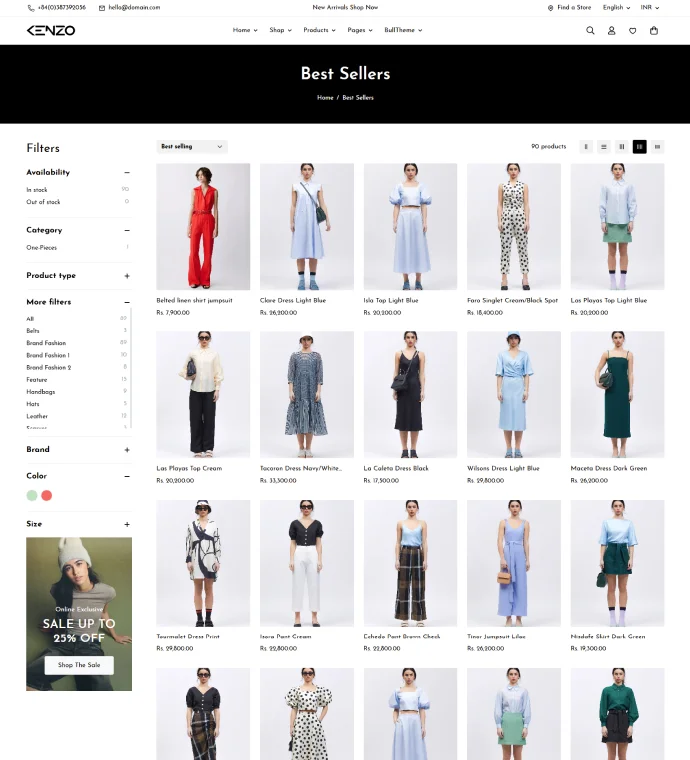690x760 pixels.
Task: Open the Home menu
Action: [x=245, y=30]
